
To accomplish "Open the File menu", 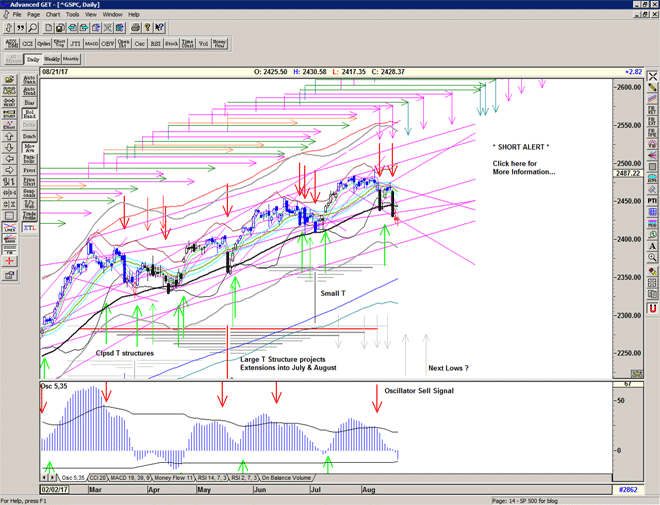I will click(16, 14).
